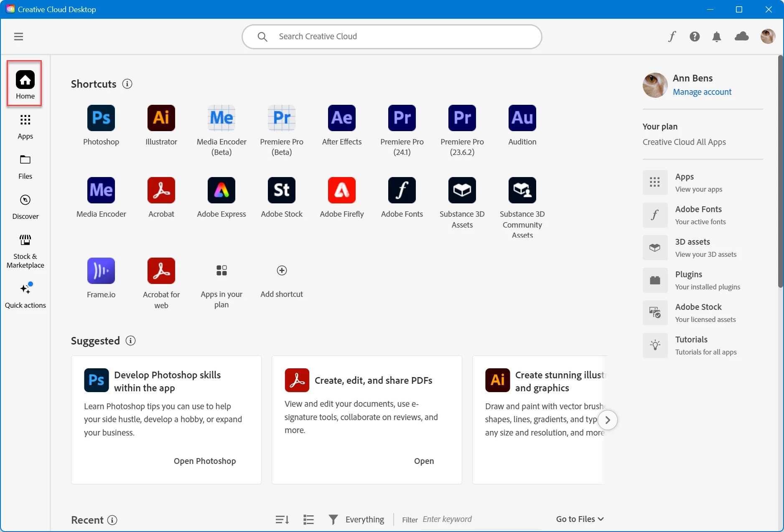Image resolution: width=784 pixels, height=532 pixels.
Task: Check cloud sync status icon
Action: 742,37
